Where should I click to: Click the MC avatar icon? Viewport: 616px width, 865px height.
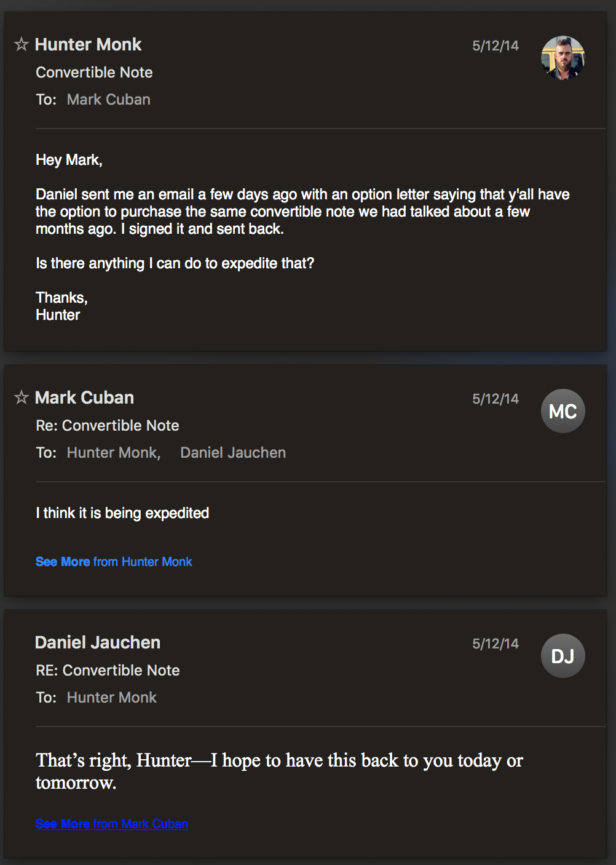pos(563,411)
